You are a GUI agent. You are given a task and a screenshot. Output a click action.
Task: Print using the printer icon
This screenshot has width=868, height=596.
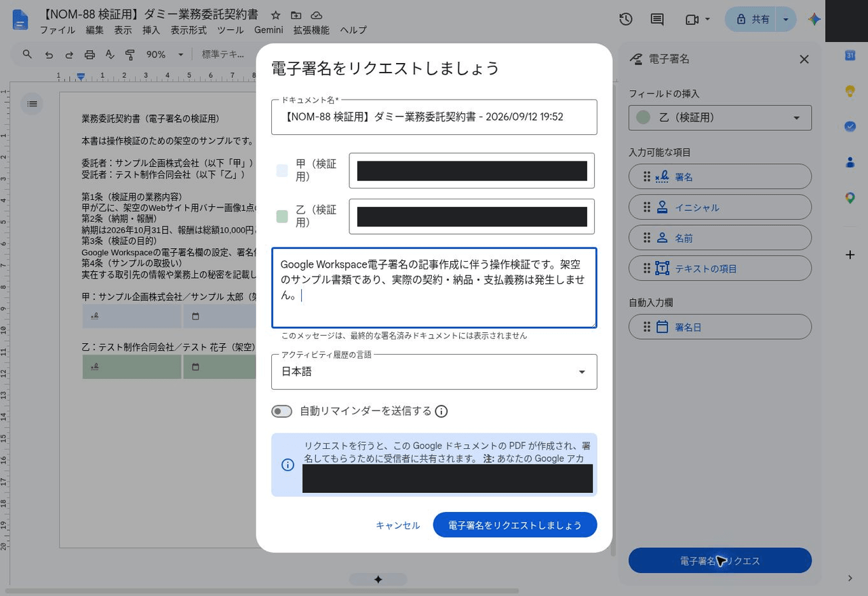90,54
